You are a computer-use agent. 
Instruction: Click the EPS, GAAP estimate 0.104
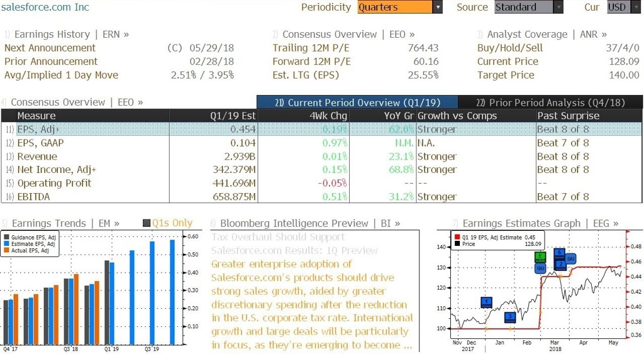pyautogui.click(x=243, y=143)
